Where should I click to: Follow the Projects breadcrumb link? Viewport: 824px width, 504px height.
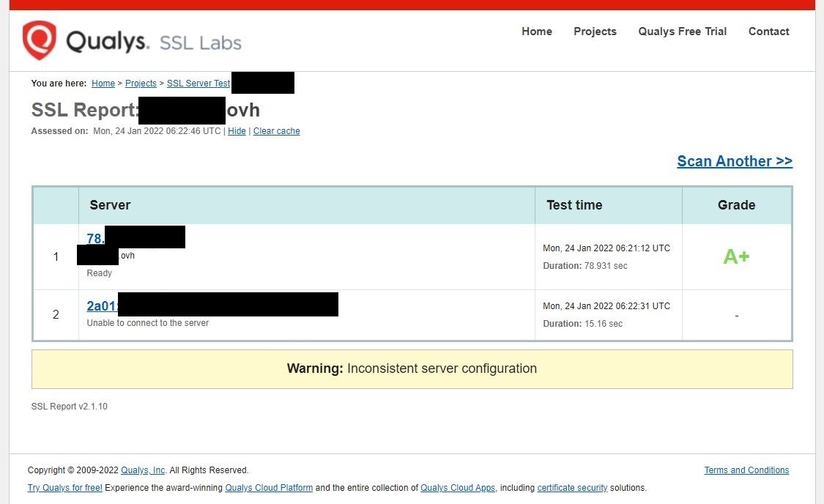pyautogui.click(x=141, y=83)
